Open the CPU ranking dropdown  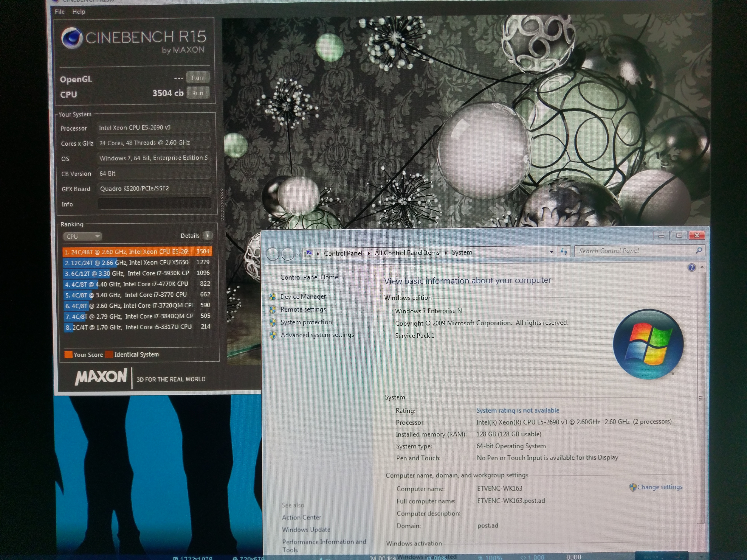pyautogui.click(x=82, y=236)
